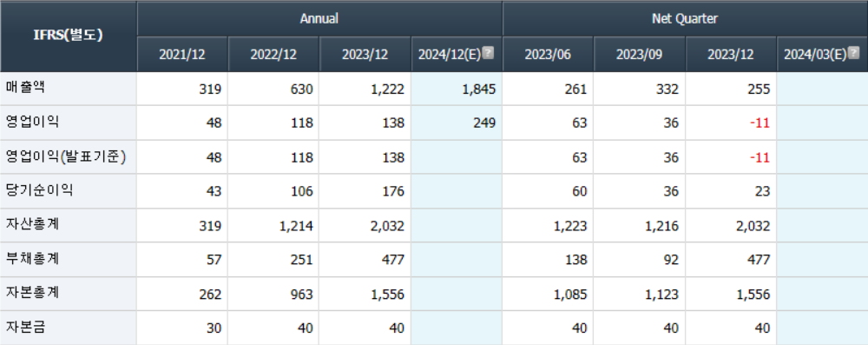Click the 자산총계 value 319 for 2021/12
Screen dimensions: 868x345
210,226
